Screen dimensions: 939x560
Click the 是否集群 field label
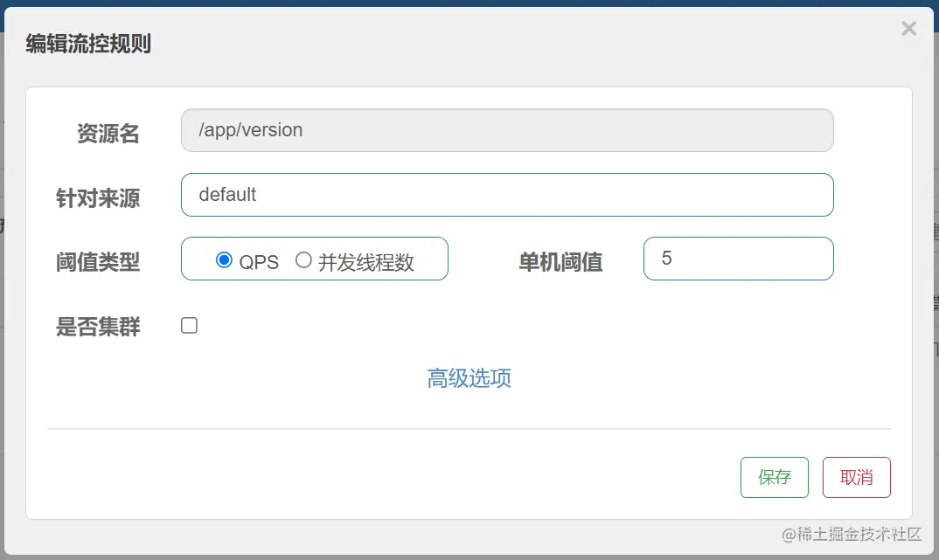click(x=99, y=324)
